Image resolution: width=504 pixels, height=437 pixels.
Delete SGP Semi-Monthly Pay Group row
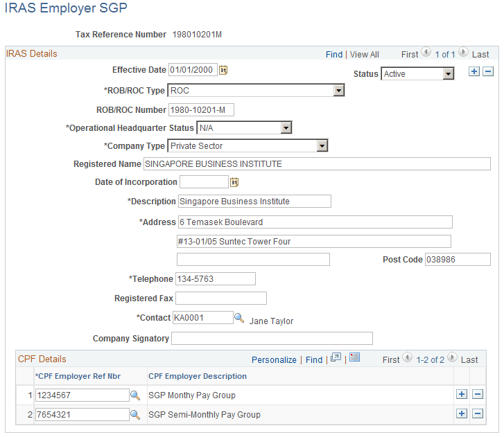(x=478, y=414)
